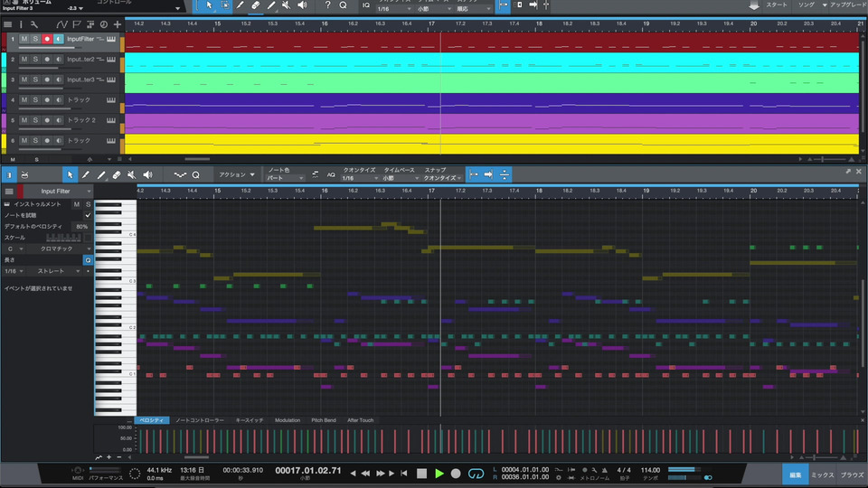Select the editor Eraser tool

click(117, 174)
